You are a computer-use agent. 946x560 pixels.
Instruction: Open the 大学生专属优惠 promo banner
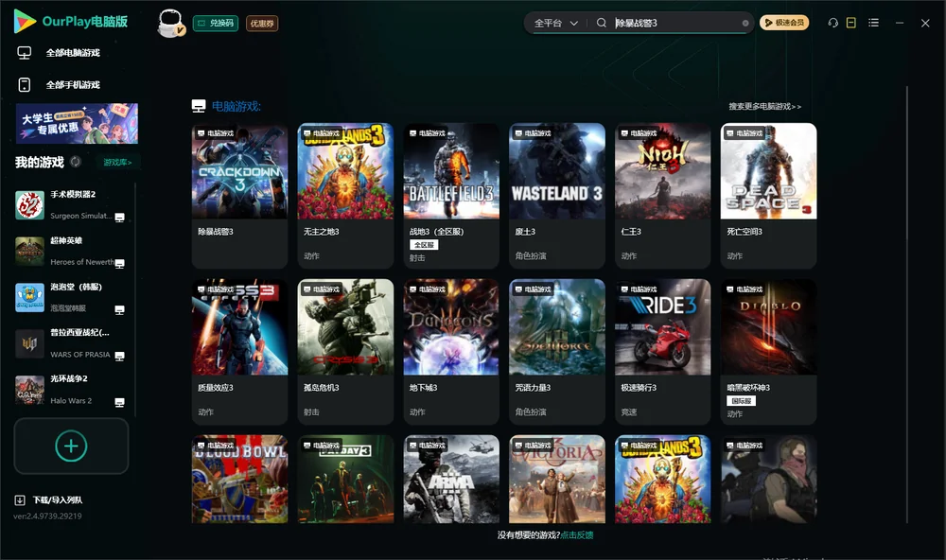78,124
